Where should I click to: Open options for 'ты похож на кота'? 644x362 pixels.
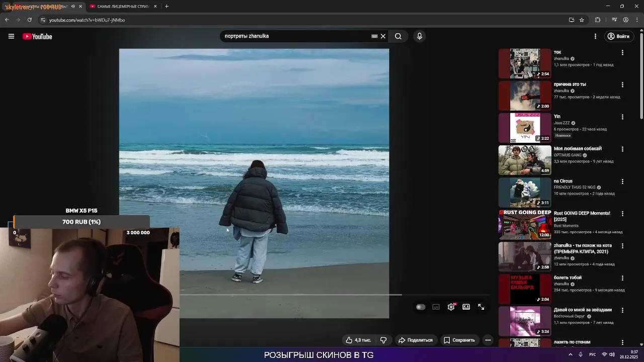coord(622,246)
